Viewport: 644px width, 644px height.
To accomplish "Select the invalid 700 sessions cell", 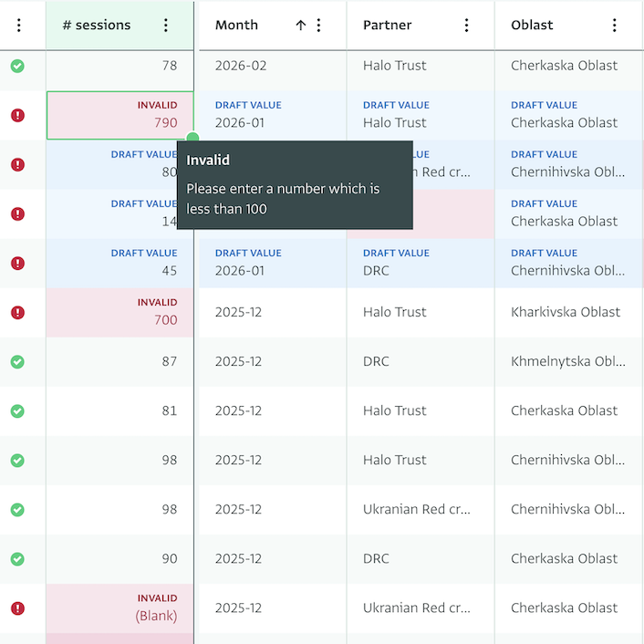I will click(119, 313).
